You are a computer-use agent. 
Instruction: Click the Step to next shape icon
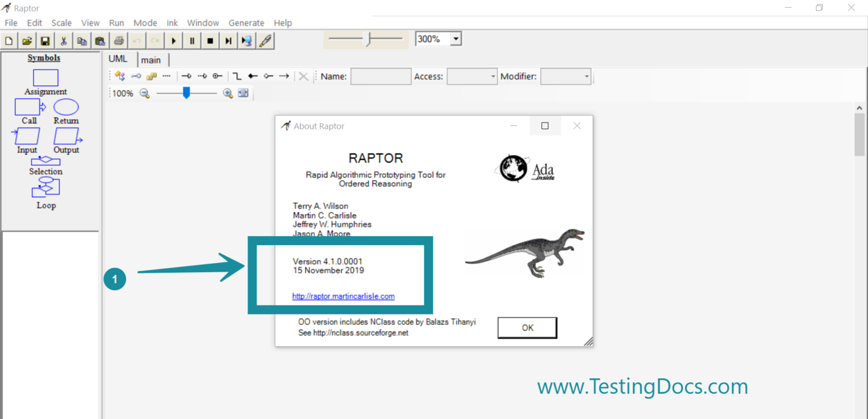point(228,40)
